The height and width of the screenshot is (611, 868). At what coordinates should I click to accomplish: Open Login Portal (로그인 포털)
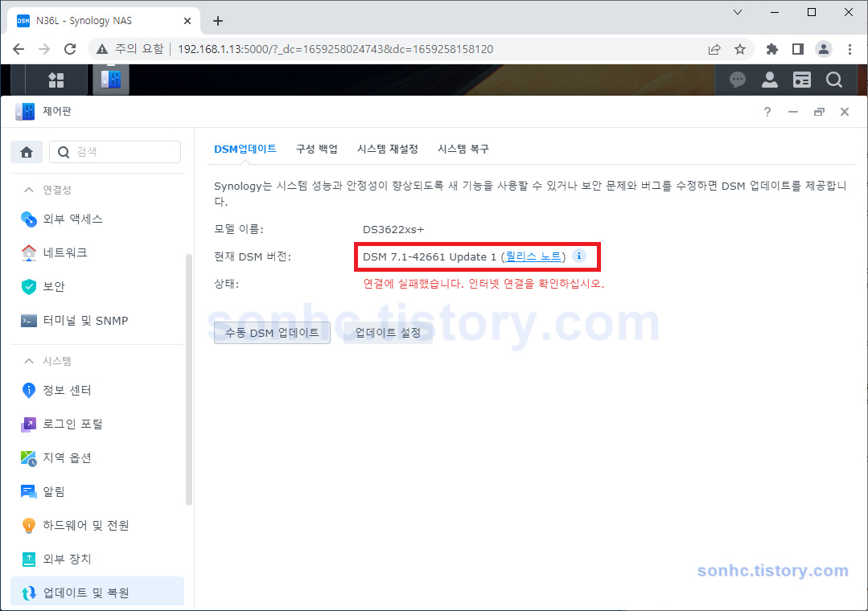click(97, 424)
